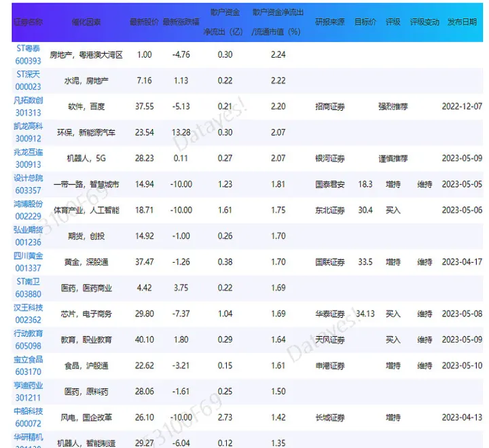Open the 凯龙高科 300912 stock link

point(28,132)
